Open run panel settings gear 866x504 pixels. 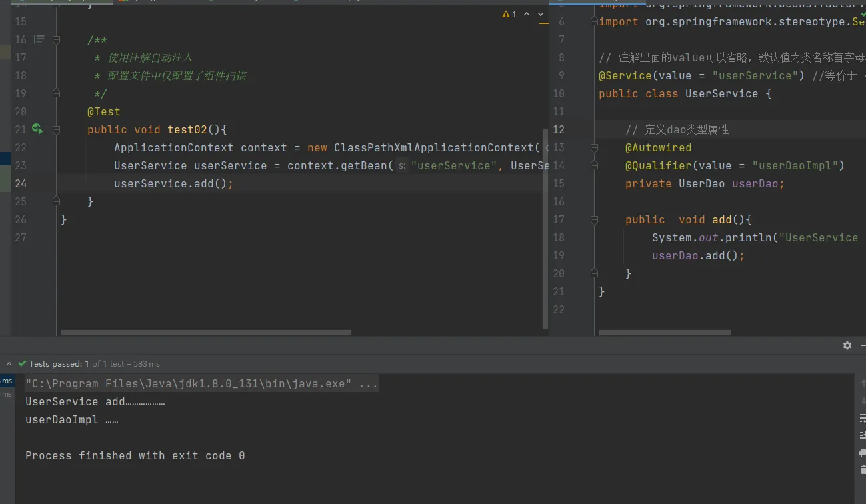pos(847,345)
